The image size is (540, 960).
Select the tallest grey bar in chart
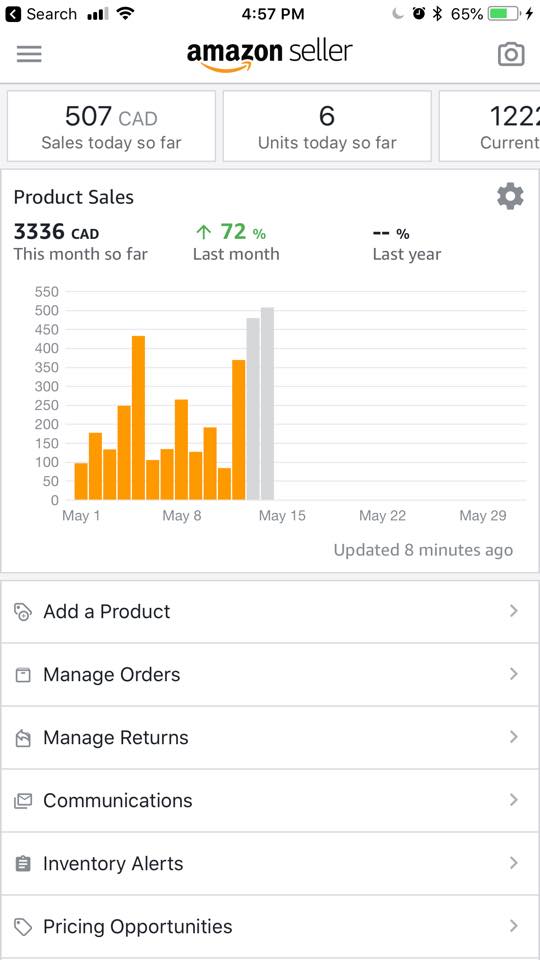(268, 404)
